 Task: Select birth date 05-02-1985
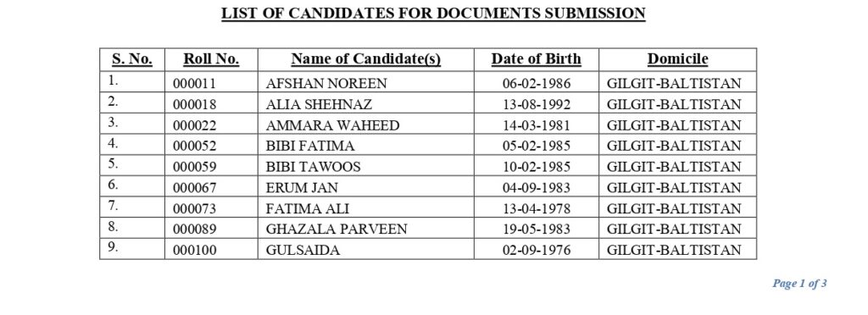tap(536, 146)
